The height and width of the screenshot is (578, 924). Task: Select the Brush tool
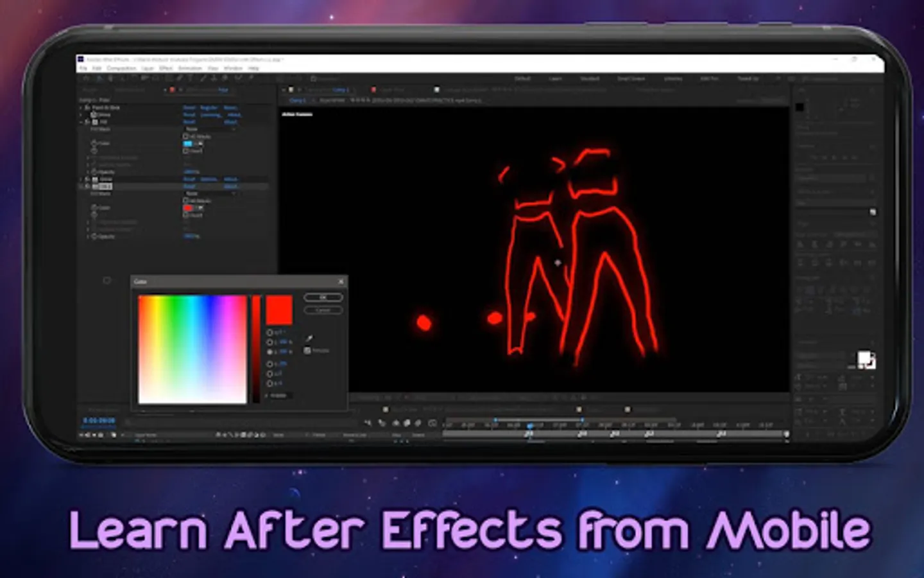pyautogui.click(x=203, y=78)
